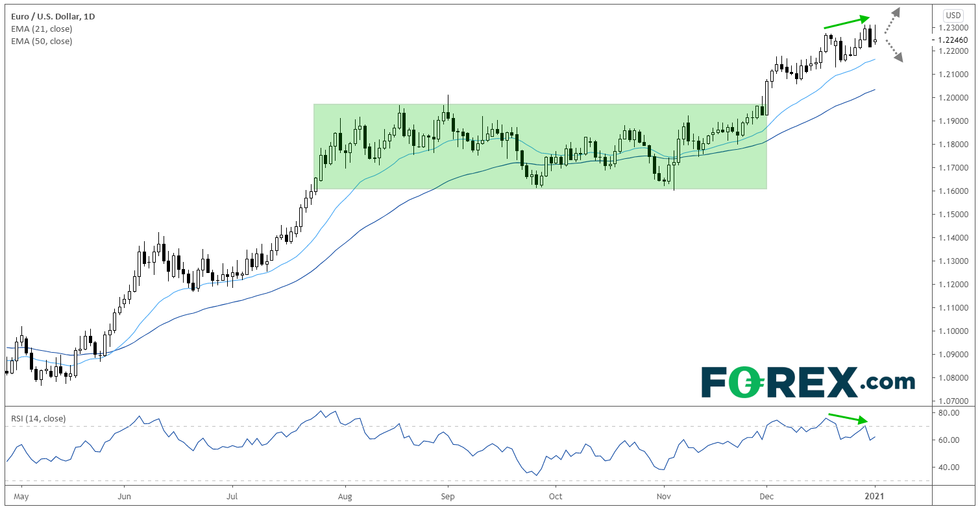The image size is (980, 509).
Task: Click the EMA (21, close) indicator label
Action: pyautogui.click(x=41, y=29)
